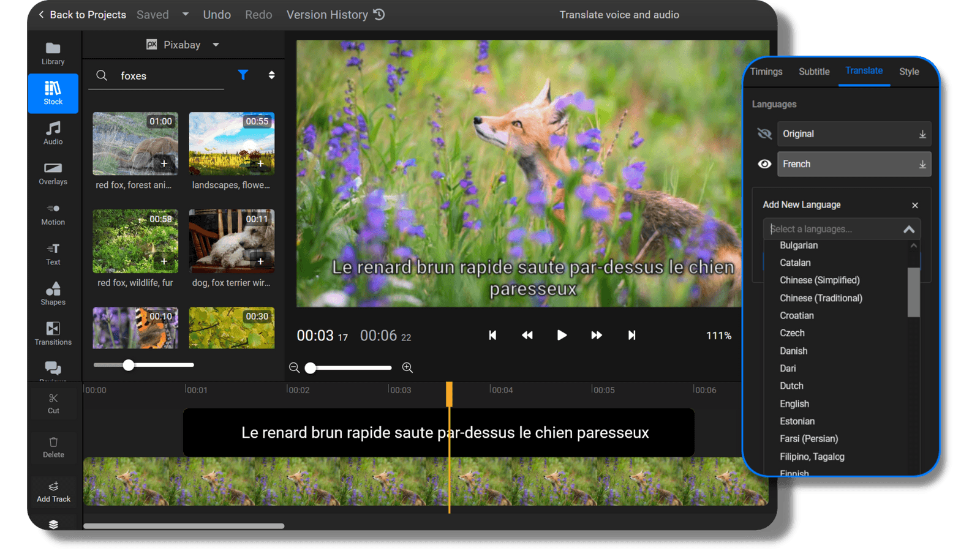
Task: Skip to the start of the video
Action: [492, 335]
